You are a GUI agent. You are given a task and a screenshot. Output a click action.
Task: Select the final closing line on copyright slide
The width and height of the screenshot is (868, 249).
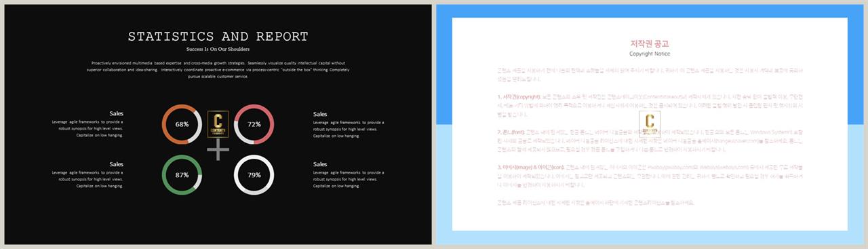pos(595,202)
